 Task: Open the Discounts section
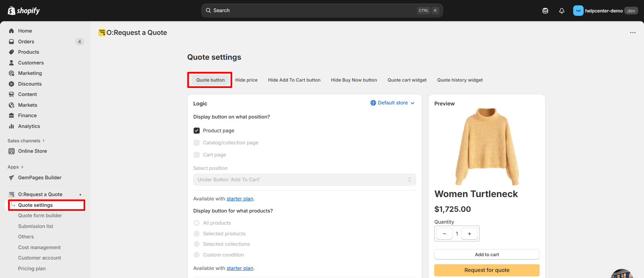pos(30,84)
